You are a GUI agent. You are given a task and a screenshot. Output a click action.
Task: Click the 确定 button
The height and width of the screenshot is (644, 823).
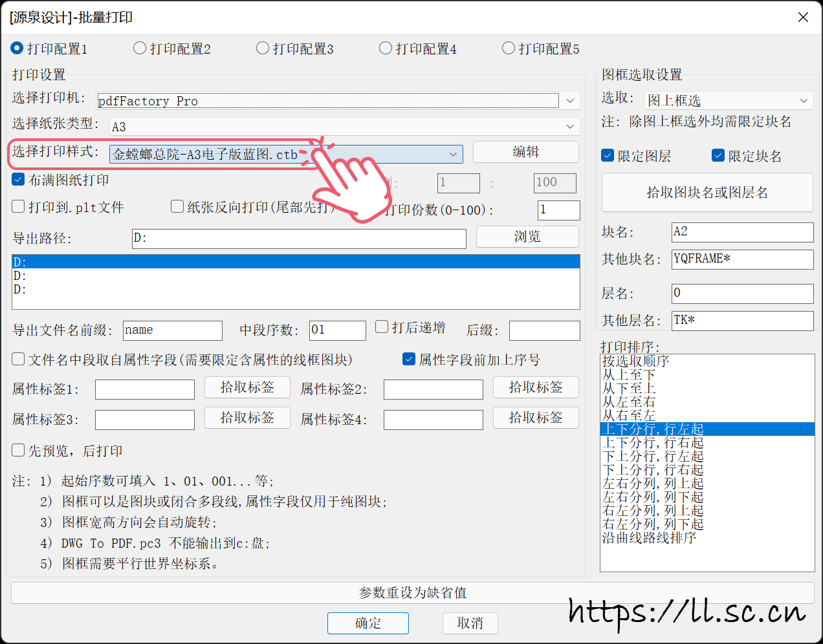click(x=368, y=623)
